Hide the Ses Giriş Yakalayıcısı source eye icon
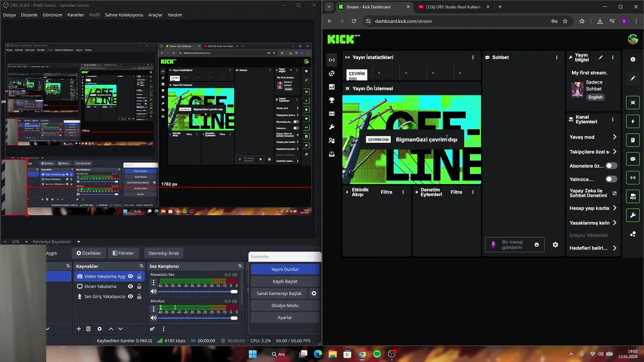644x362 pixels. 130,297
